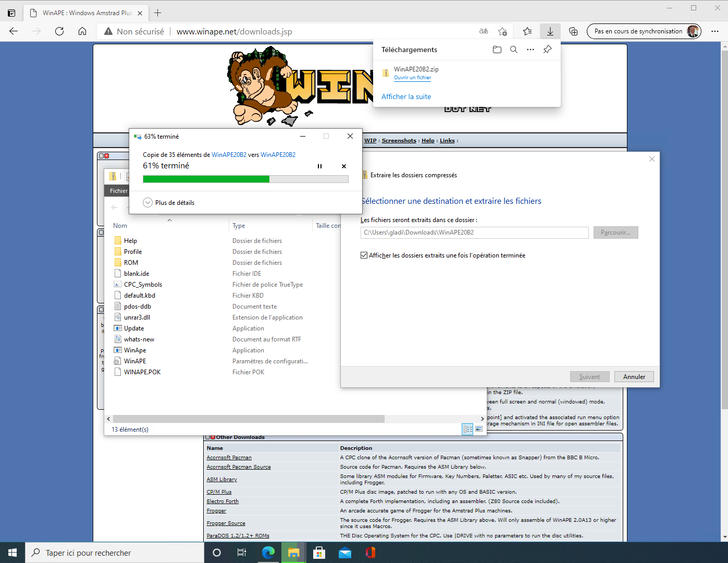The image size is (728, 563).
Task: Open the Fichier tab in file explorer
Action: (x=118, y=191)
